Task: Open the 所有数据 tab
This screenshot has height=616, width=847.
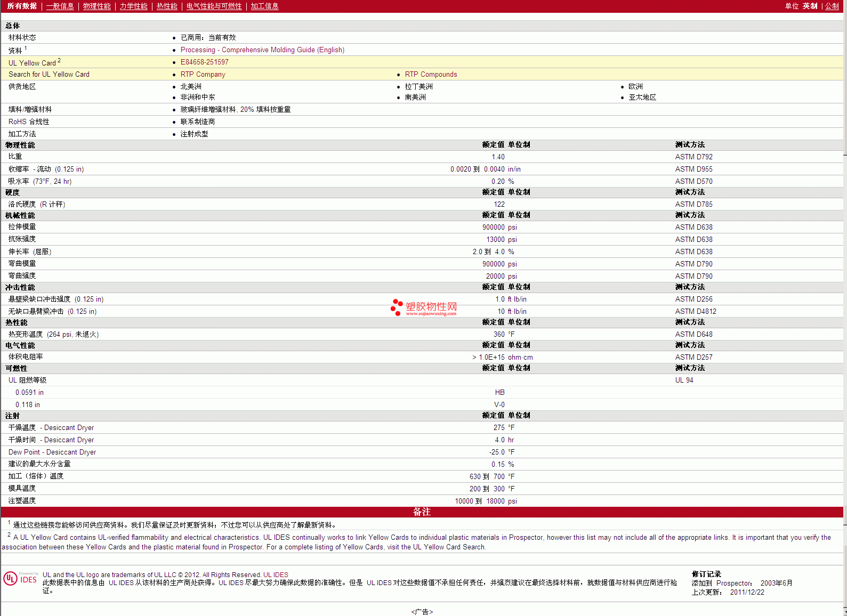Action: [22, 6]
